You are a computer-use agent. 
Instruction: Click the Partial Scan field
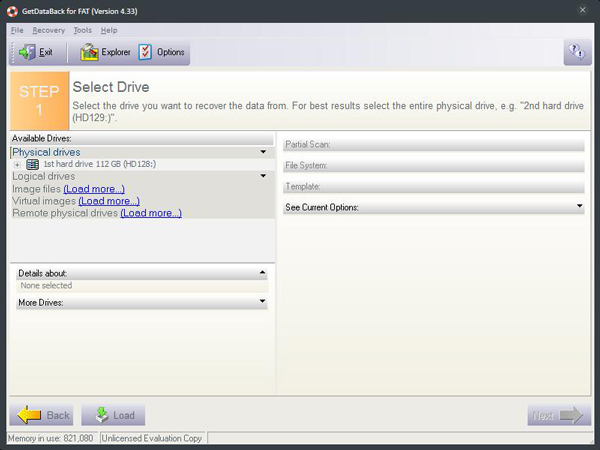pyautogui.click(x=434, y=145)
